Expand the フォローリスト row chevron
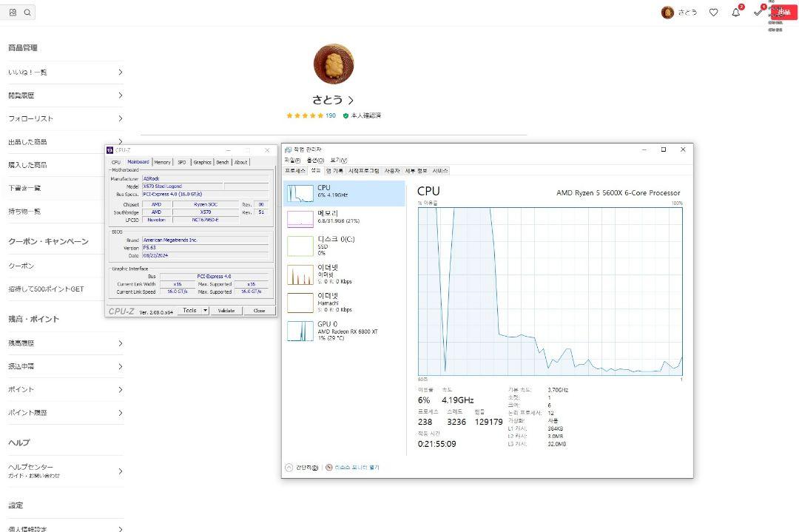This screenshot has height=532, width=799. click(x=121, y=118)
